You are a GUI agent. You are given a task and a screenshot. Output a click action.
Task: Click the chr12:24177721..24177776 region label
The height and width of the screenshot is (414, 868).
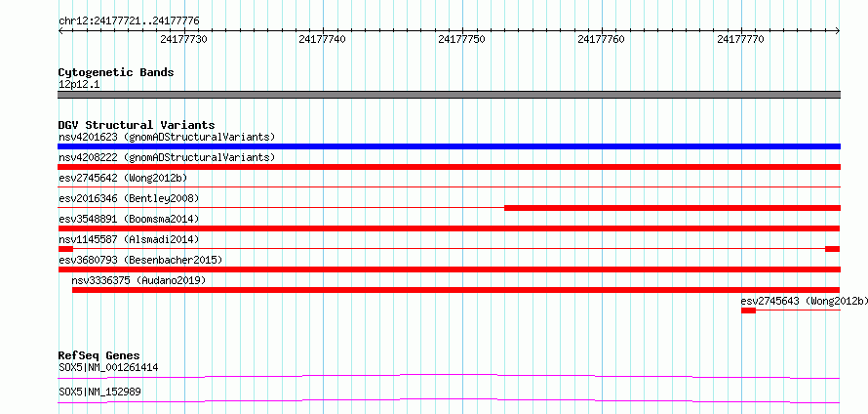[129, 21]
